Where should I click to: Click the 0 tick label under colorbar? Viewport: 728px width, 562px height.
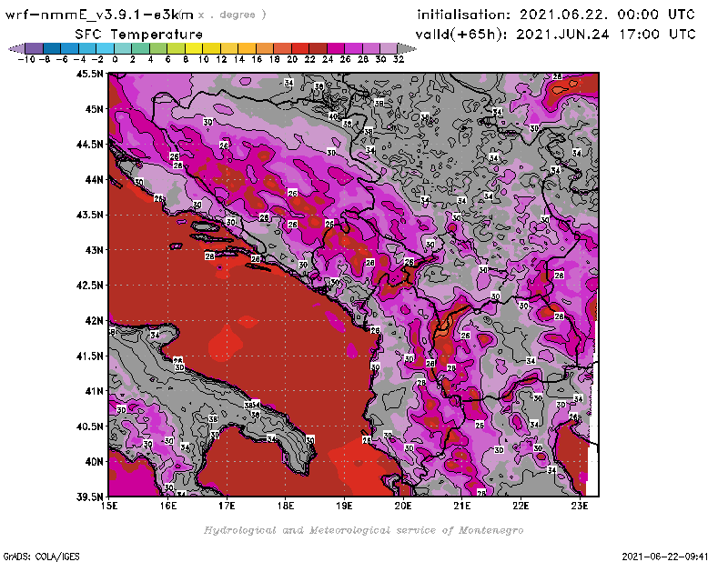115,59
